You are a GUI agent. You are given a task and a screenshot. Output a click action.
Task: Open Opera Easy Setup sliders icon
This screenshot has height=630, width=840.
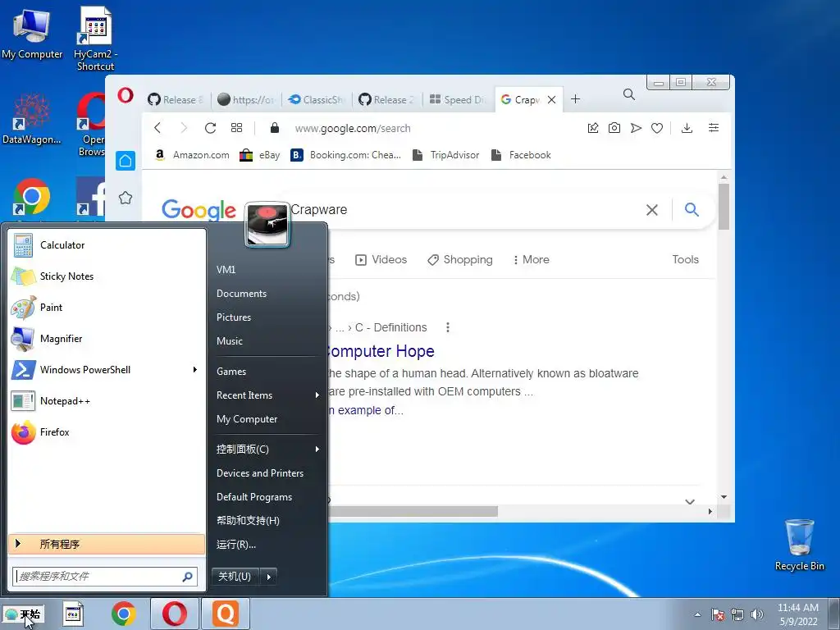tap(714, 128)
